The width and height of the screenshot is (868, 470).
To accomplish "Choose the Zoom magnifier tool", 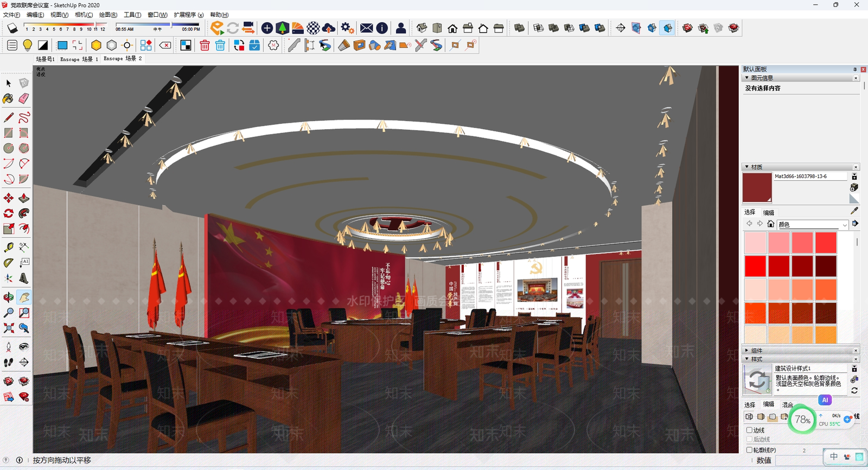I will (x=9, y=313).
